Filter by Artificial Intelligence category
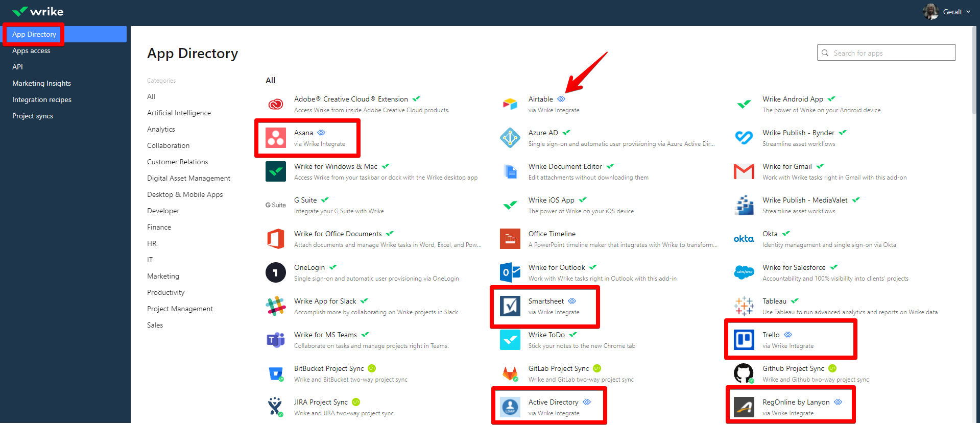Viewport: 980px width, 427px height. pos(179,113)
